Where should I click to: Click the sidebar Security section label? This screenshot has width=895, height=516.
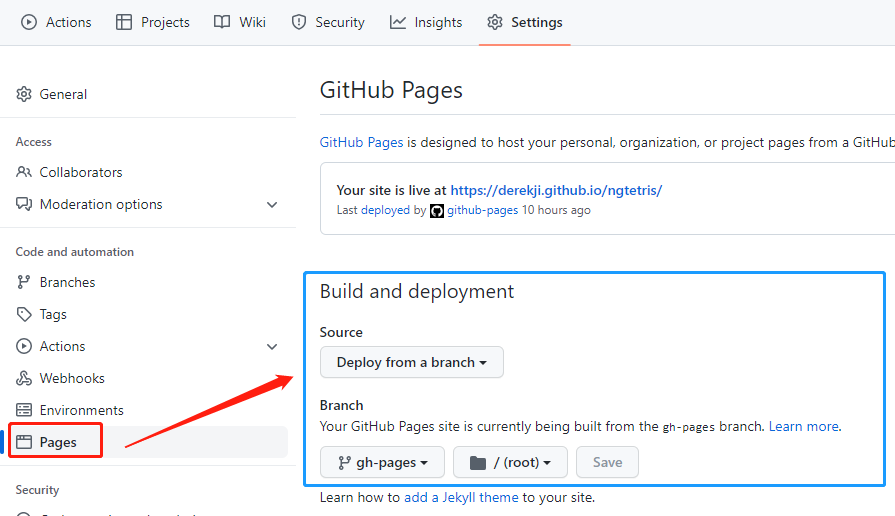click(x=37, y=490)
